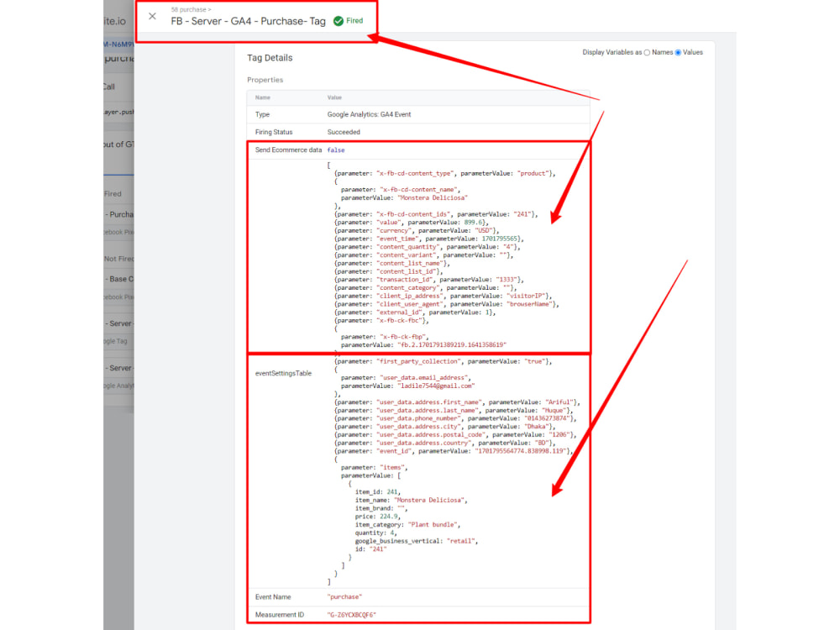Click the 'content_quantity' parameter line

427,247
